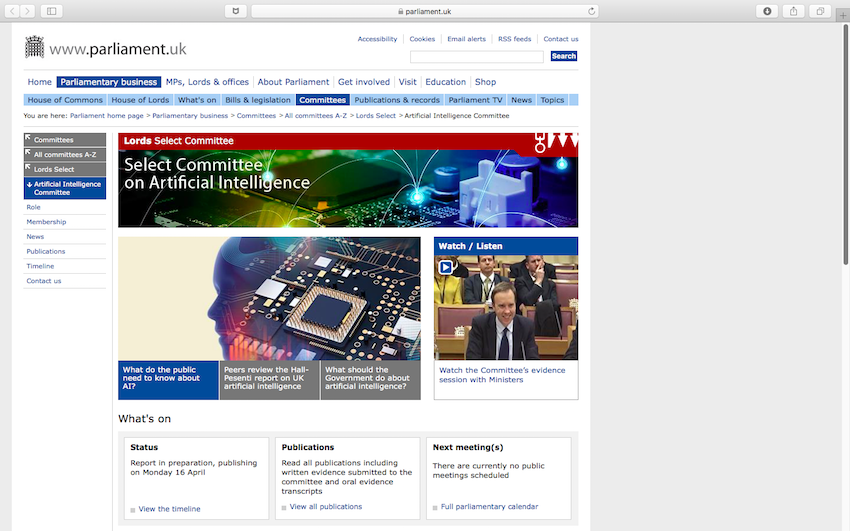Show all tabs overview icon

coord(820,11)
